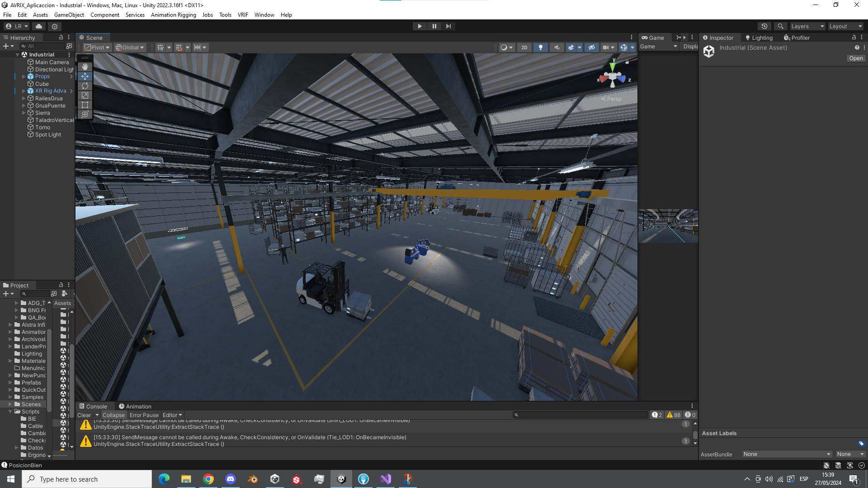Click the asset label tag icon
The height and width of the screenshot is (488, 868).
(x=861, y=444)
